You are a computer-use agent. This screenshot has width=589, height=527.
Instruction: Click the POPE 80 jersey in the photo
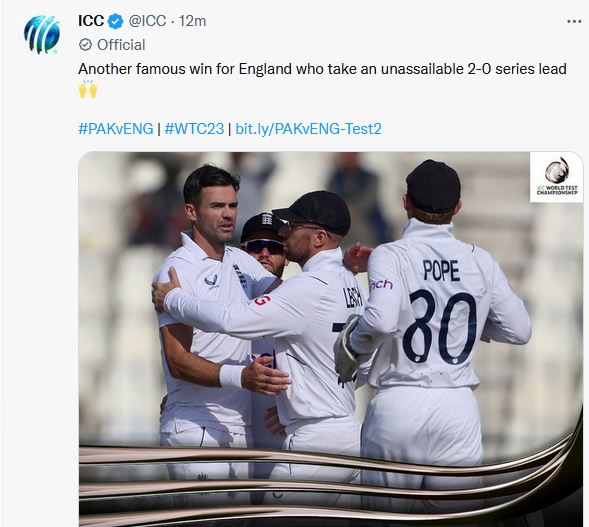(441, 313)
